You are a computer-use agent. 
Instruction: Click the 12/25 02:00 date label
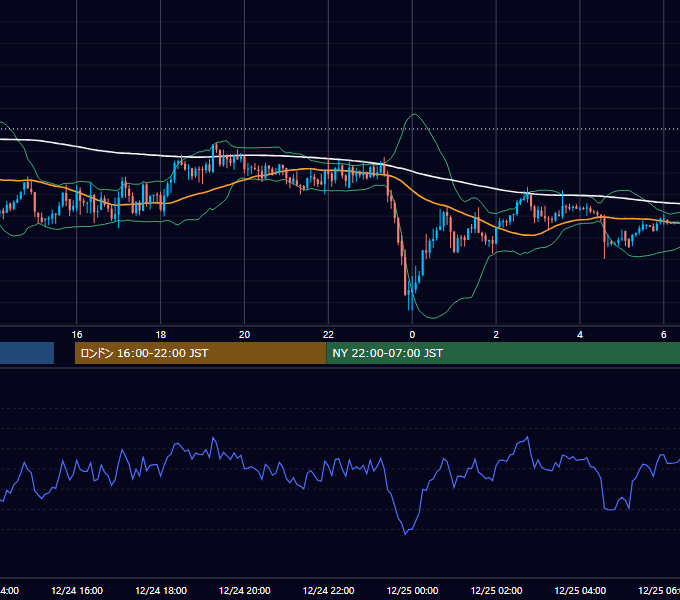click(x=496, y=591)
